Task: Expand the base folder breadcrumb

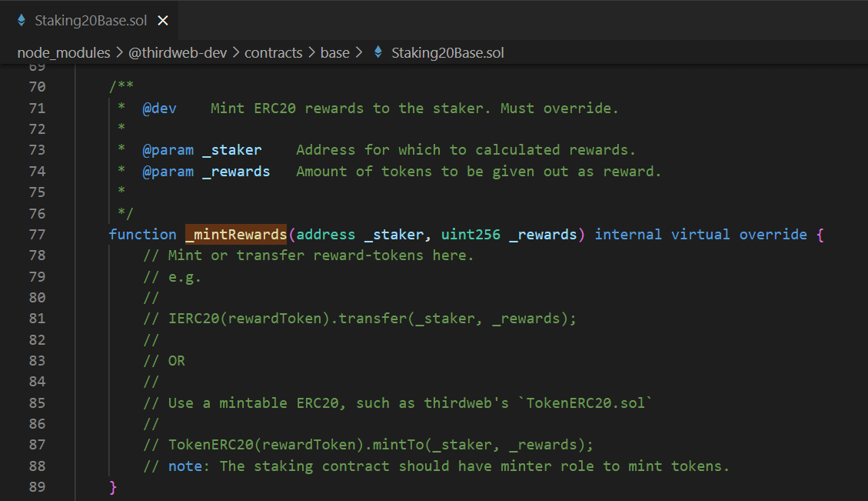Action: (x=335, y=52)
